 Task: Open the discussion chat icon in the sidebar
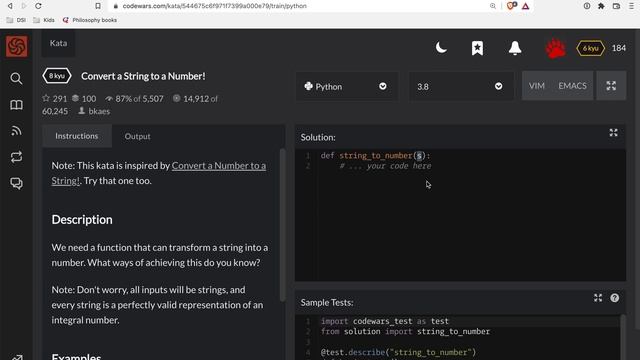[x=16, y=183]
